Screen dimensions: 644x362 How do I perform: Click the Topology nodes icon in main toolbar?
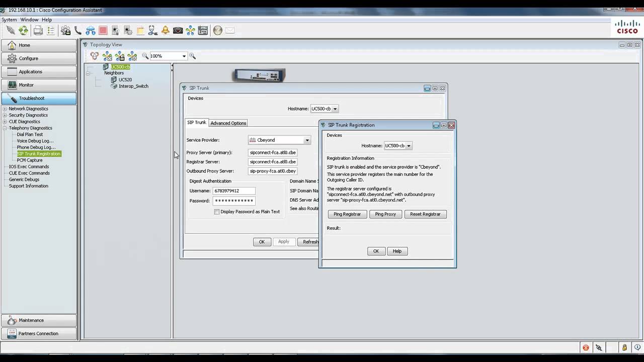[x=190, y=31]
